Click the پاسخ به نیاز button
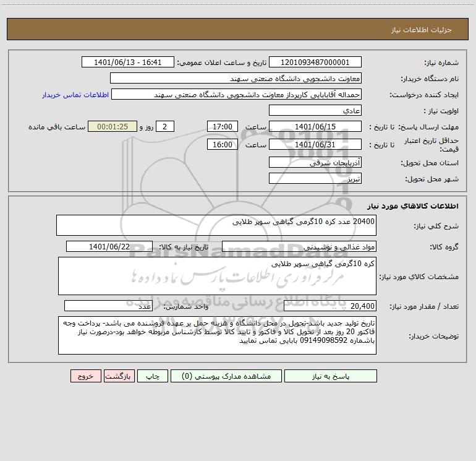This screenshot has width=476, height=461. 330,376
